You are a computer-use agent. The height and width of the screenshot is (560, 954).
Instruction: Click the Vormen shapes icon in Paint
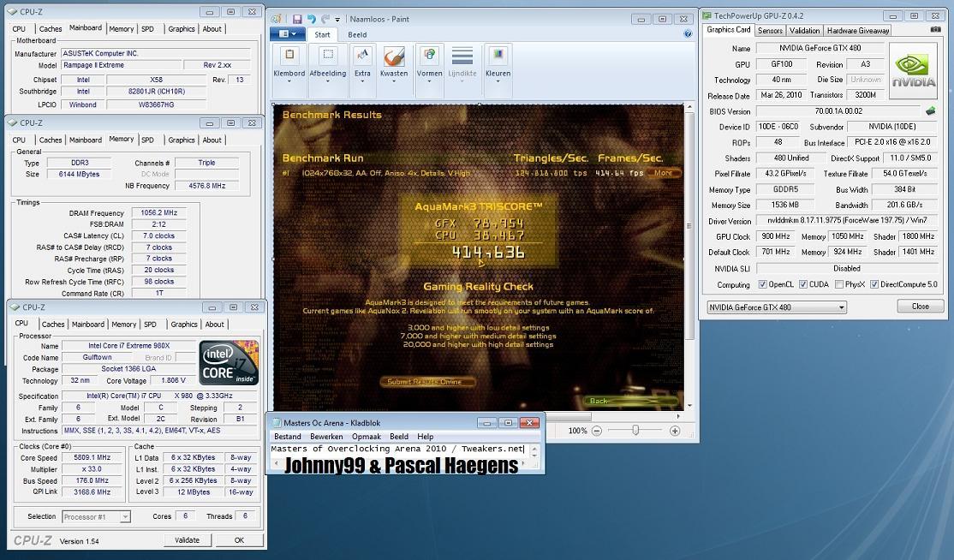(430, 56)
